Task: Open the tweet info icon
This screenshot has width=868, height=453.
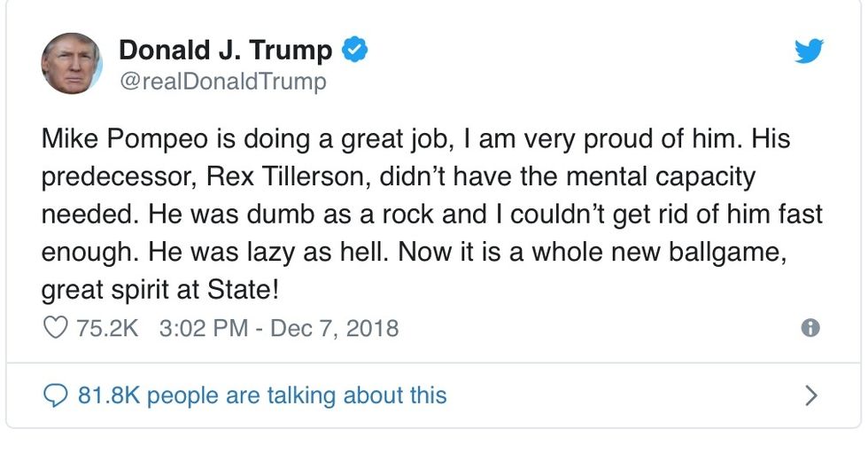Action: pos(810,328)
